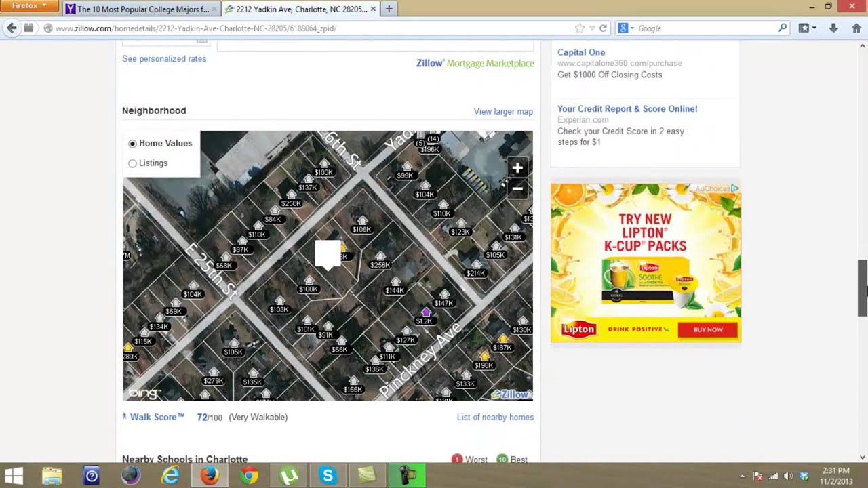The image size is (868, 488).
Task: Click the Zillow Mortgage Marketplace logo
Action: coord(475,63)
